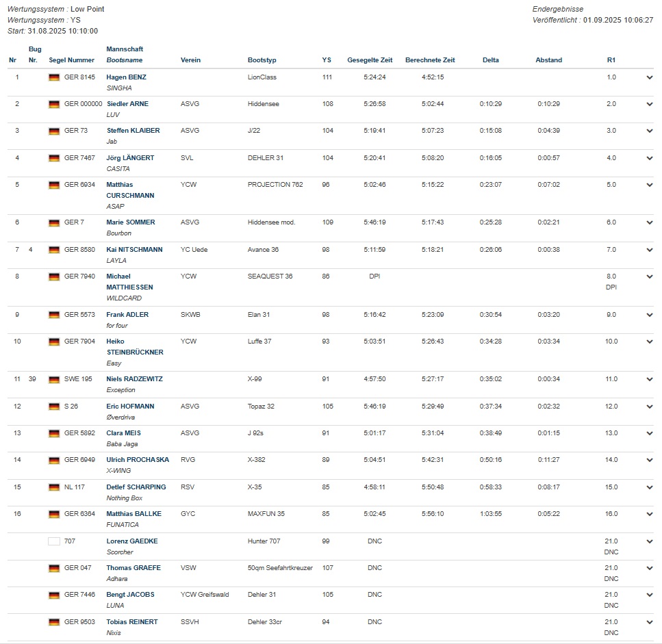
Task: Click the Segel Nummer column header
Action: pyautogui.click(x=72, y=60)
